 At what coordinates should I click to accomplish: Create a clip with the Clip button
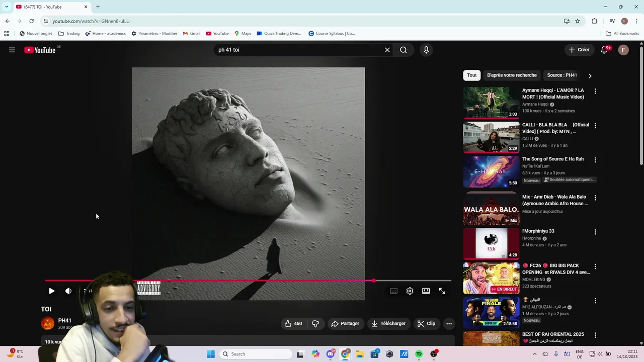coord(426,323)
